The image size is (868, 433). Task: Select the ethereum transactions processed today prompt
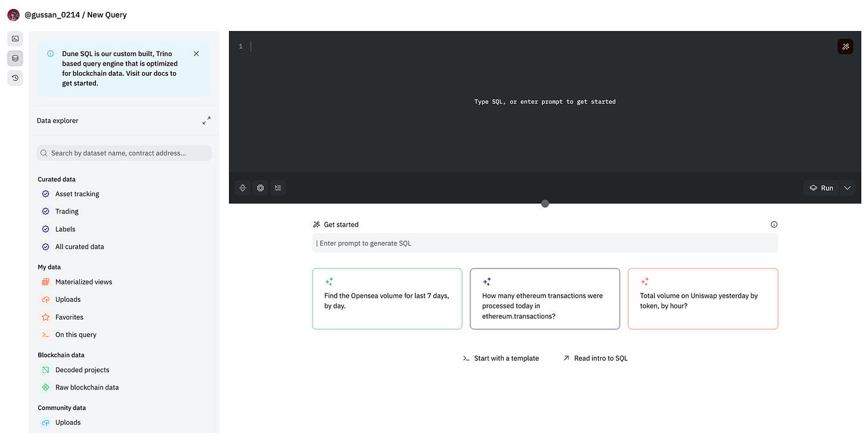pyautogui.click(x=545, y=299)
